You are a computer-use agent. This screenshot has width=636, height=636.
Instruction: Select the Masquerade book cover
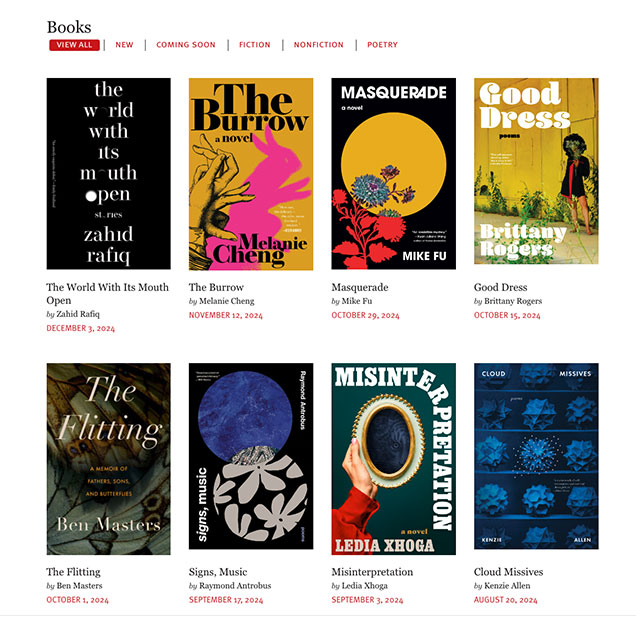pos(393,174)
